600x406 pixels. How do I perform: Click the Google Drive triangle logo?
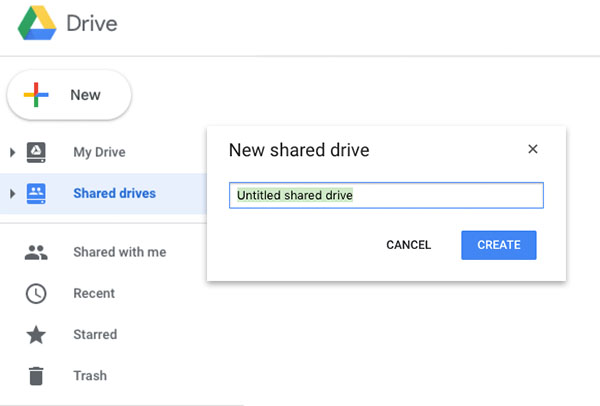(37, 23)
